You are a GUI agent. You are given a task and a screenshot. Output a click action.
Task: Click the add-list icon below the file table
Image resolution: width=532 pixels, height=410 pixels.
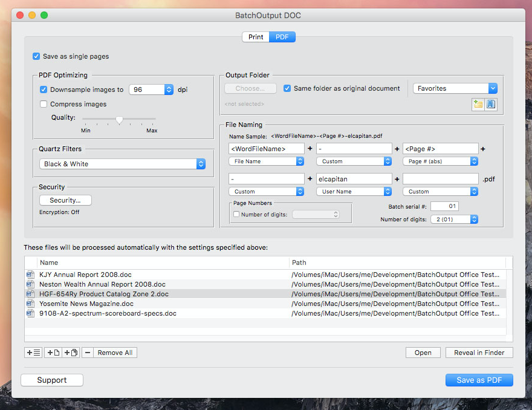(33, 353)
